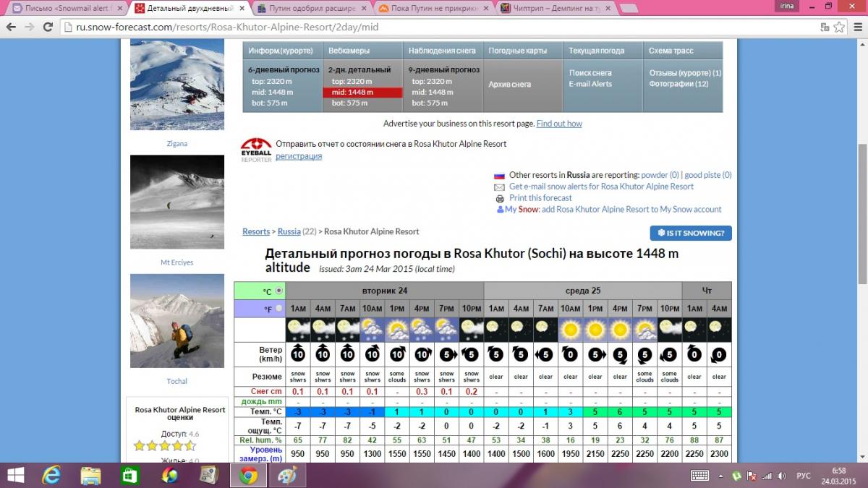Click the Поиск снега link
This screenshot has width=868, height=488.
pos(590,73)
